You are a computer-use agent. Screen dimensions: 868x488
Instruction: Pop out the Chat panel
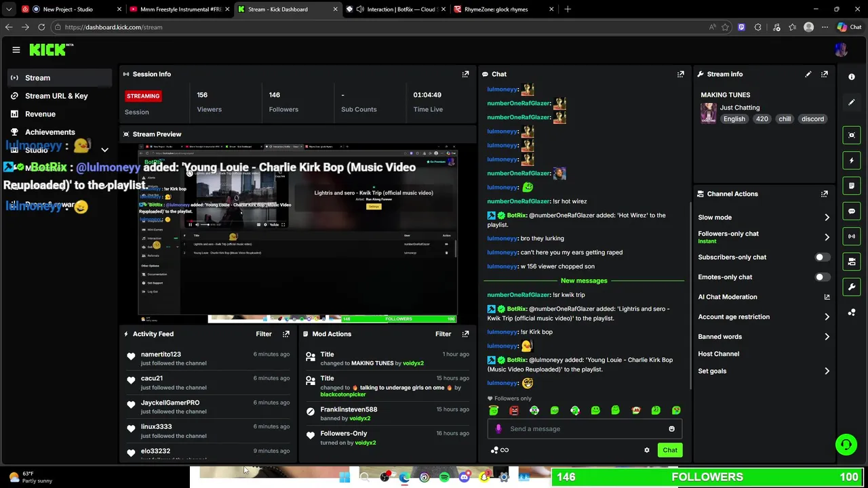tap(681, 74)
